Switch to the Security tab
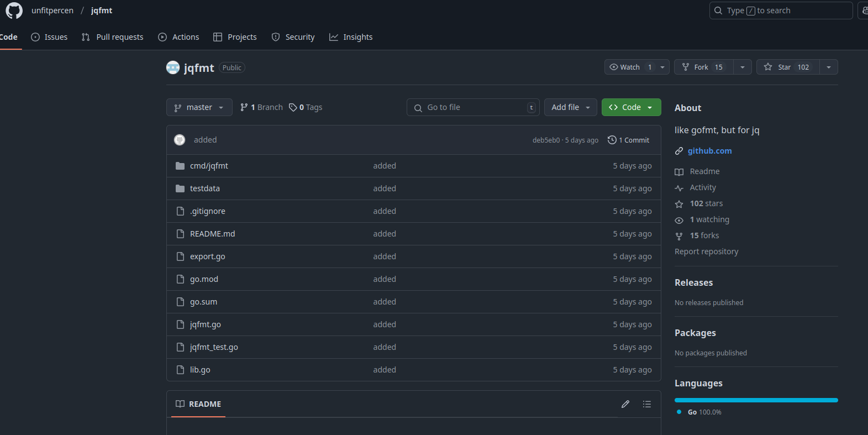The width and height of the screenshot is (868, 435). click(x=293, y=37)
